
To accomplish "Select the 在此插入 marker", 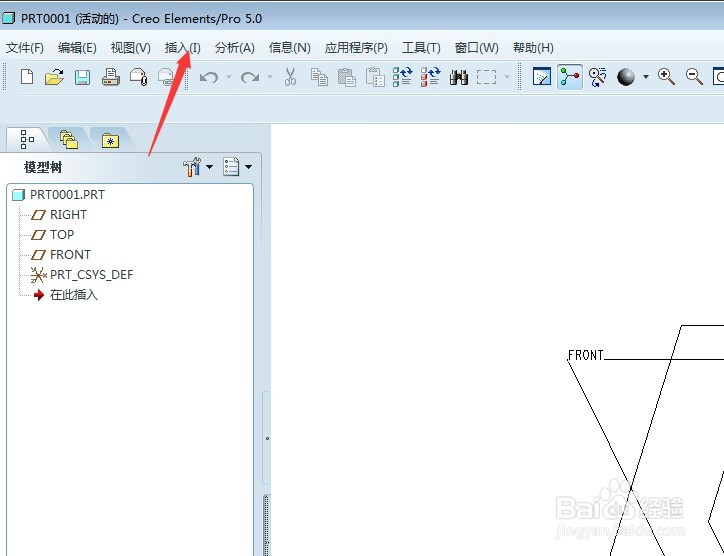I will [x=74, y=295].
